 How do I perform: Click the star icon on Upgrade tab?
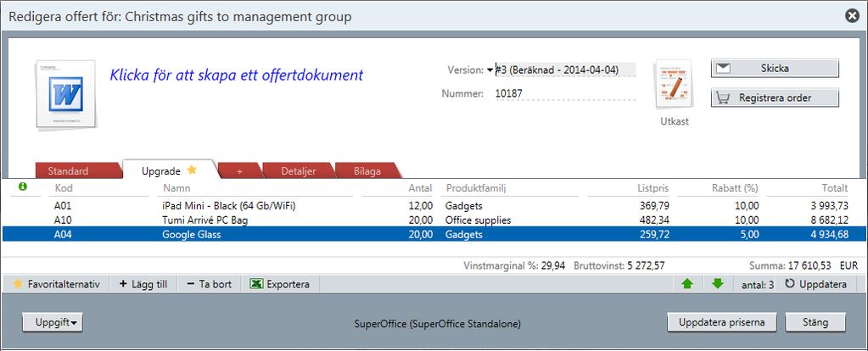tap(192, 170)
